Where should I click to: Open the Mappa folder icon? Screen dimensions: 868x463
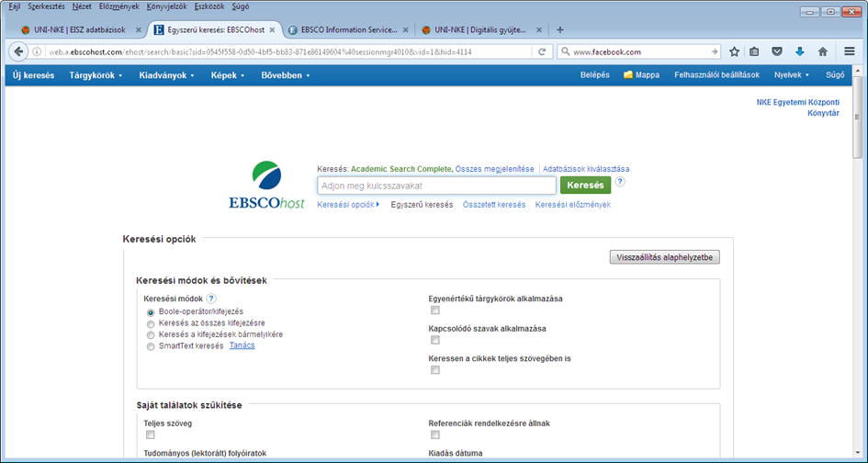pyautogui.click(x=627, y=74)
